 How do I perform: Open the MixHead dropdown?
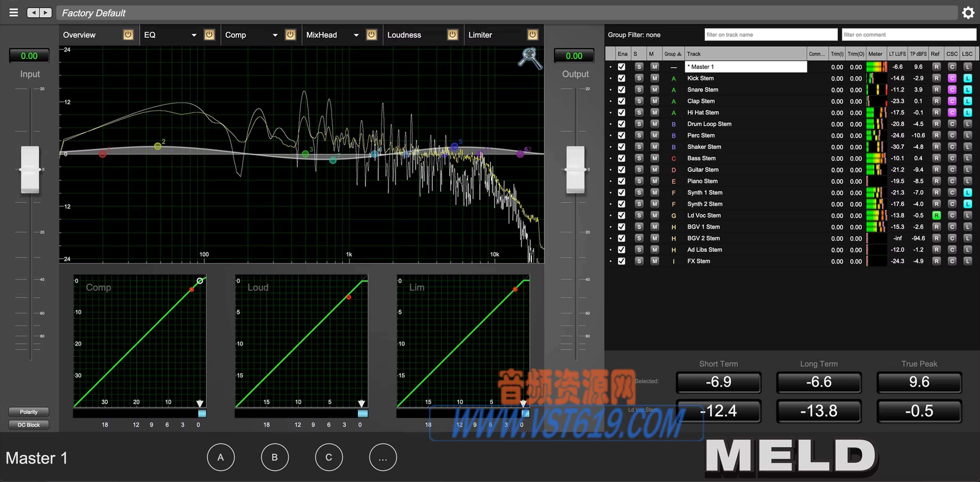tap(356, 35)
